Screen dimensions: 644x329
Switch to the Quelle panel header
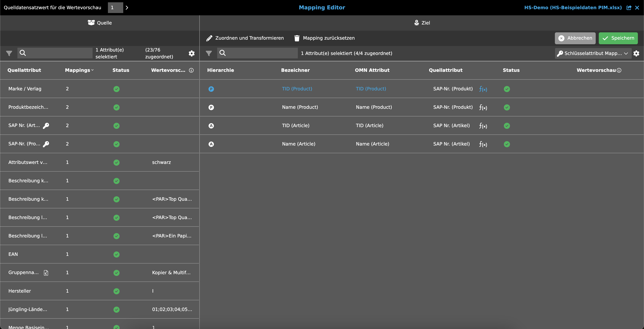click(100, 23)
